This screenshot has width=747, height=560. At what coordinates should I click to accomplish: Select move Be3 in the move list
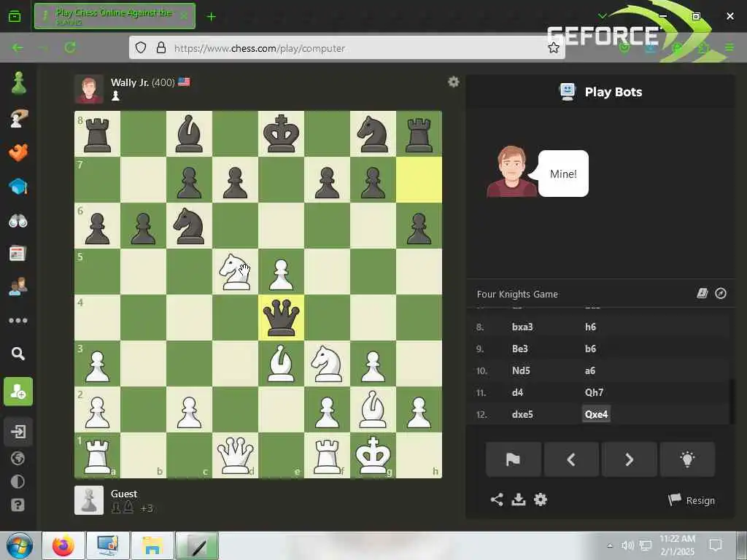tap(519, 349)
